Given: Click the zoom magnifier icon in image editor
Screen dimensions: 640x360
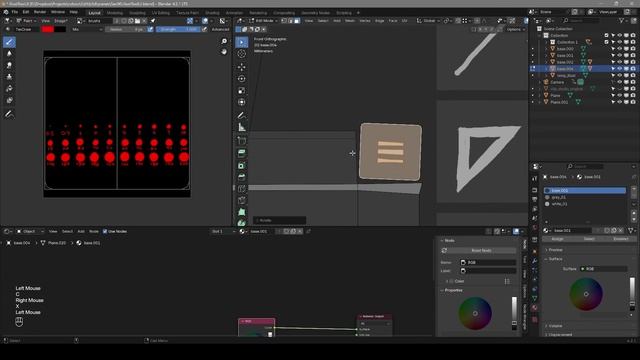Looking at the screenshot, I should pyautogui.click(x=224, y=41).
